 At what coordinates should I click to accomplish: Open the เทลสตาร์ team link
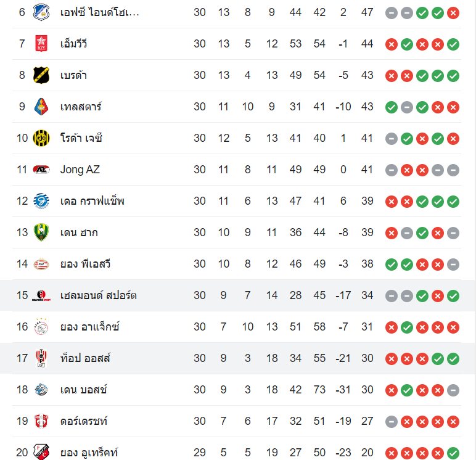coord(81,107)
